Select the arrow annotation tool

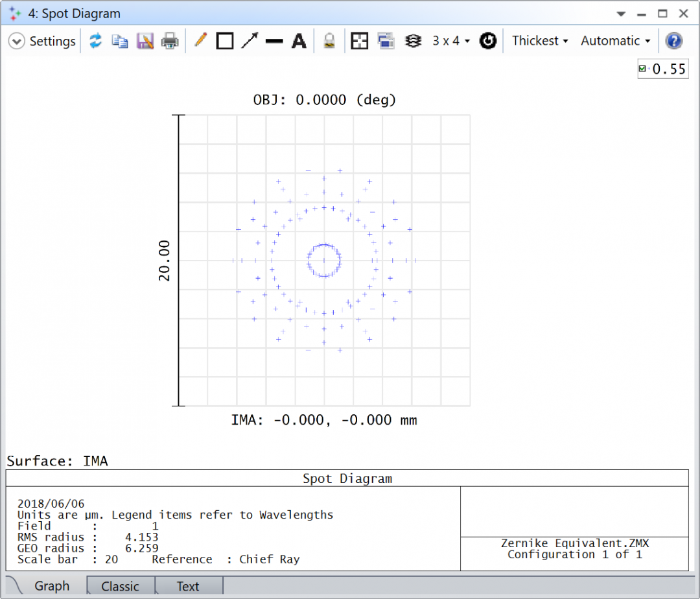pyautogui.click(x=250, y=40)
